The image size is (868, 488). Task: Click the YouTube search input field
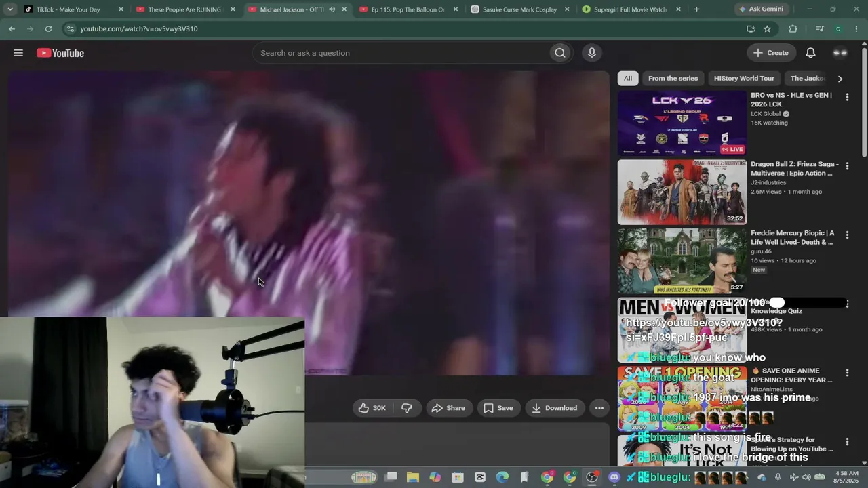pyautogui.click(x=400, y=53)
